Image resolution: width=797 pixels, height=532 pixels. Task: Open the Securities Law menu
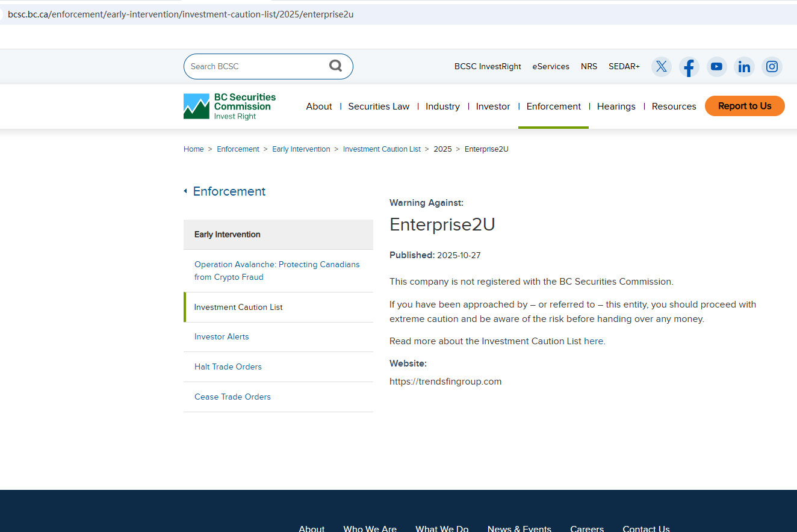(379, 107)
